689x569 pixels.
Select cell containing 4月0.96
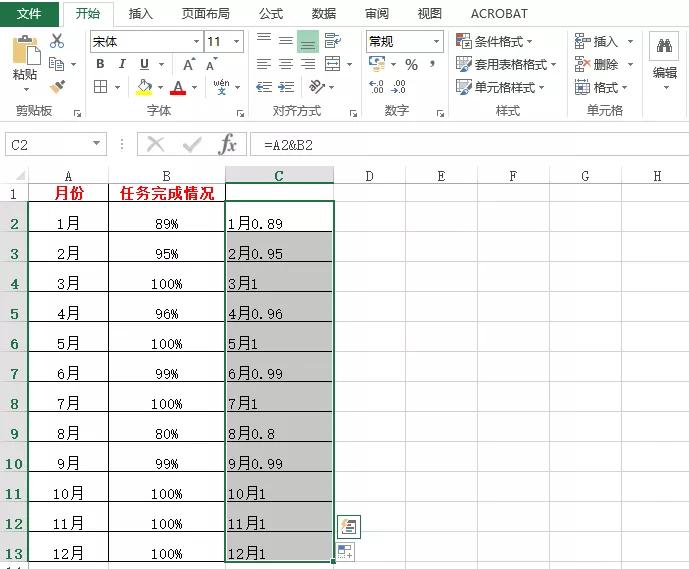[279, 307]
